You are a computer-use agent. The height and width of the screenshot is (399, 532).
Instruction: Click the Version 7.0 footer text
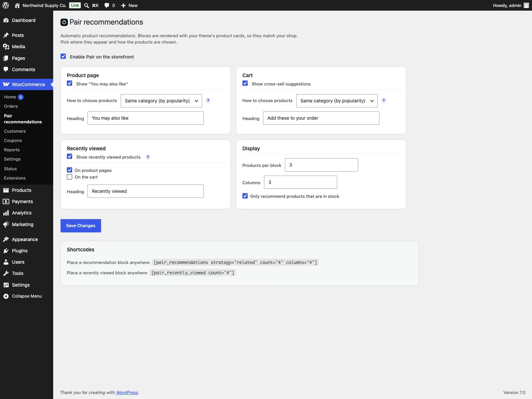(x=514, y=393)
